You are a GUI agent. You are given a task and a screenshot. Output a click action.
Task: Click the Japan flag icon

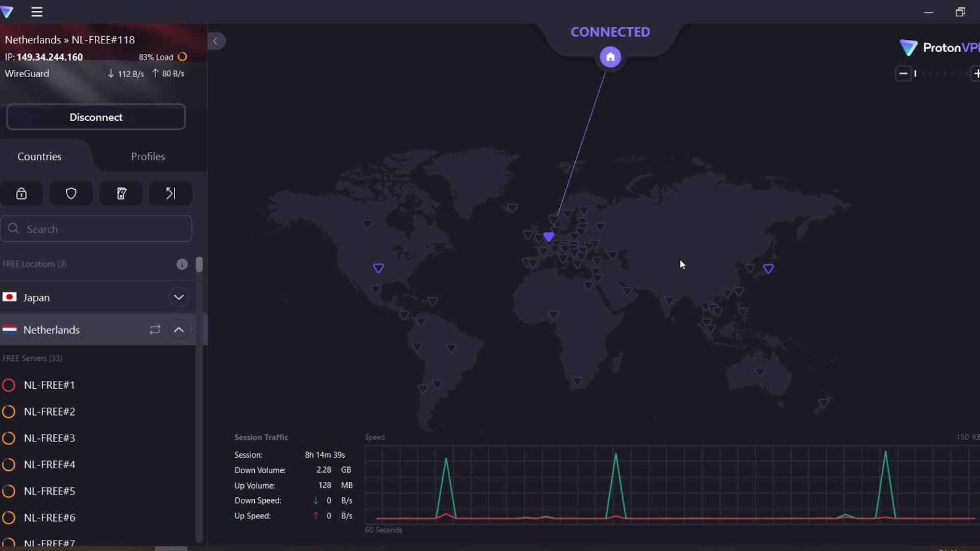(9, 297)
